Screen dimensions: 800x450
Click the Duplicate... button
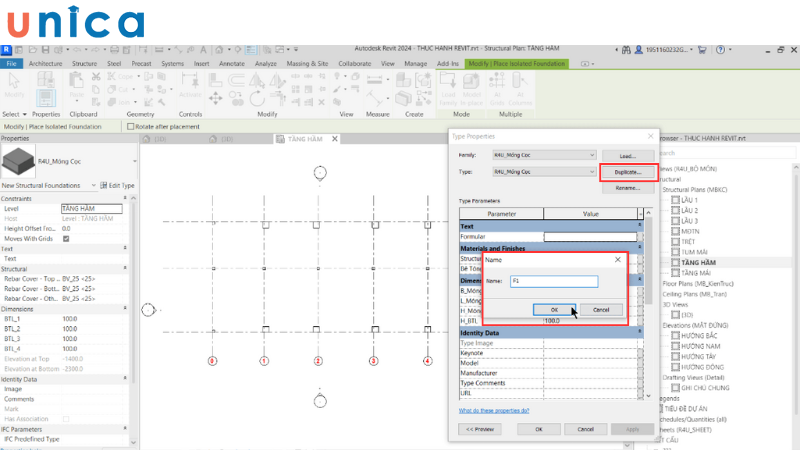627,172
